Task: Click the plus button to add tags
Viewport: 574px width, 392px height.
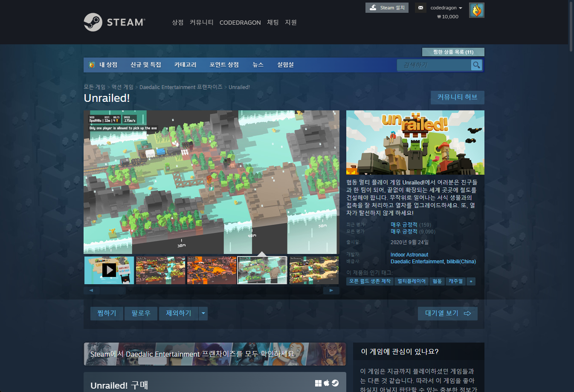Action: pyautogui.click(x=471, y=281)
